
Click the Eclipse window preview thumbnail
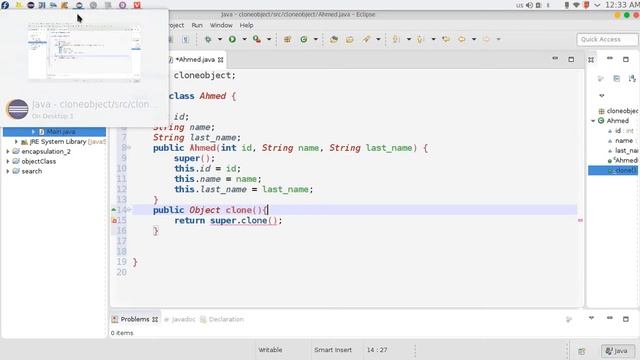[x=84, y=53]
